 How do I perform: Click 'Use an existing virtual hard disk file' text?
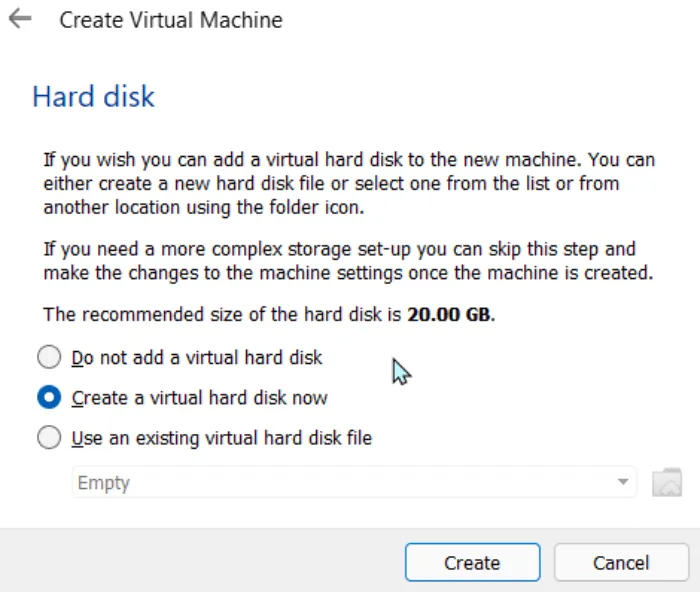[x=222, y=438]
